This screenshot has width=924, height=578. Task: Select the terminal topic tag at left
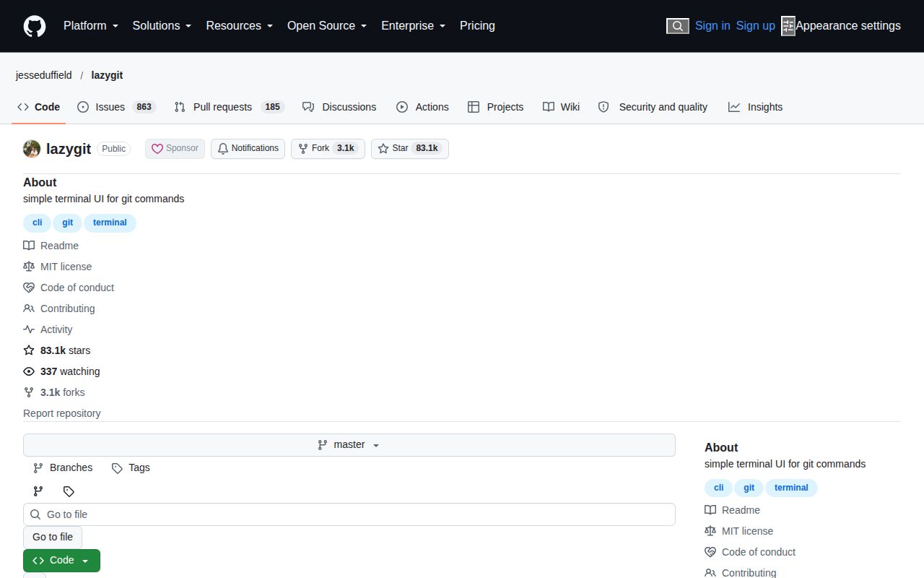[110, 223]
